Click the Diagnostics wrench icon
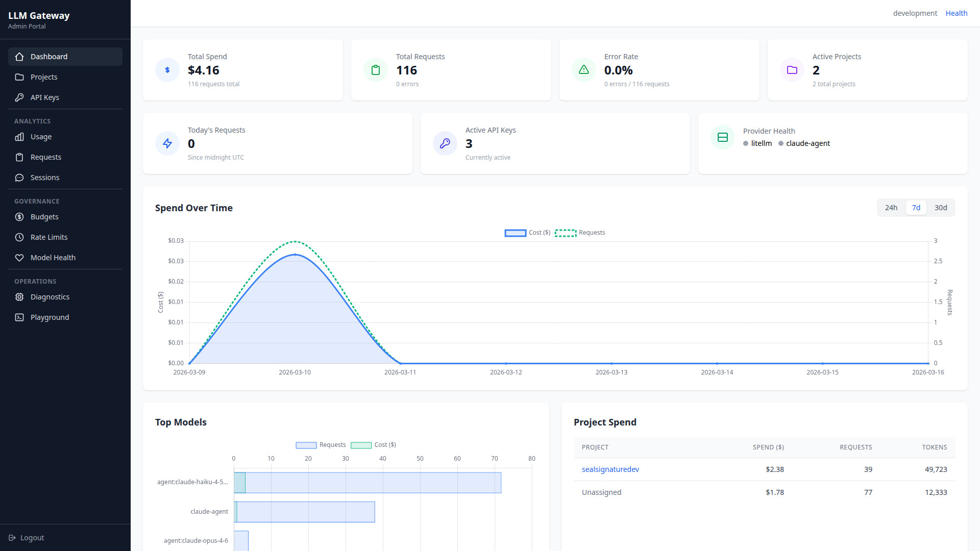This screenshot has width=980, height=551. click(x=19, y=296)
